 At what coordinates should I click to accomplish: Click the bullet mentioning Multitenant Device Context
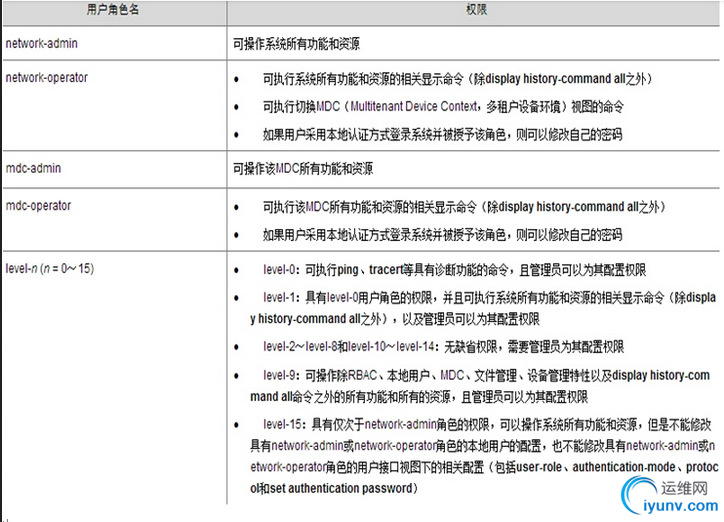(443, 107)
